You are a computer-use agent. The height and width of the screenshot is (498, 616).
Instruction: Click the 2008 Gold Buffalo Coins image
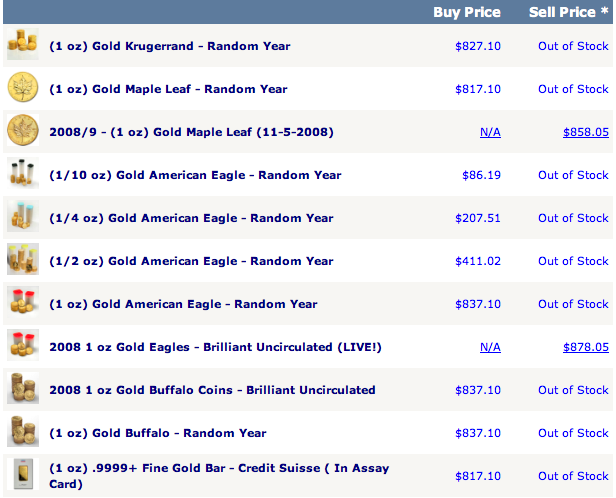23,388
